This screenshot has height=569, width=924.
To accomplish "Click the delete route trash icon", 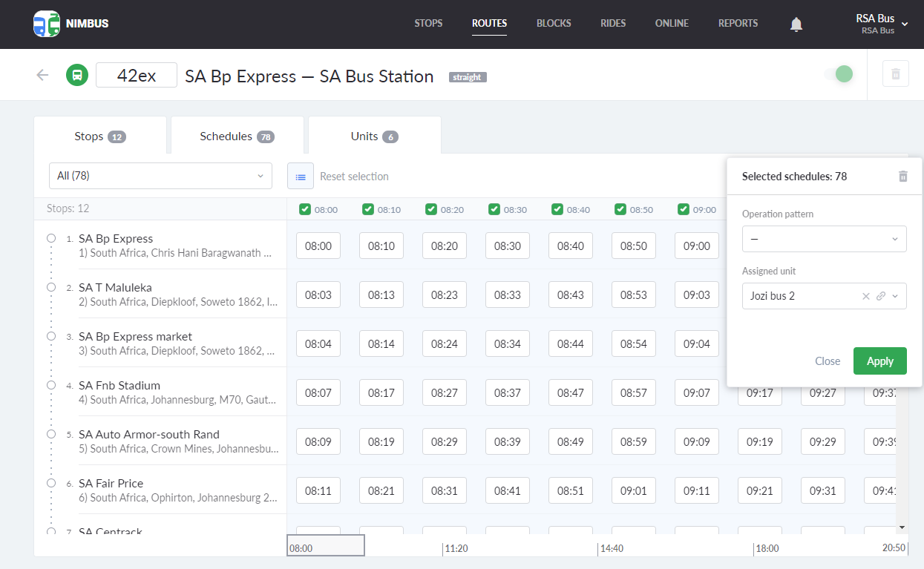I will [895, 74].
